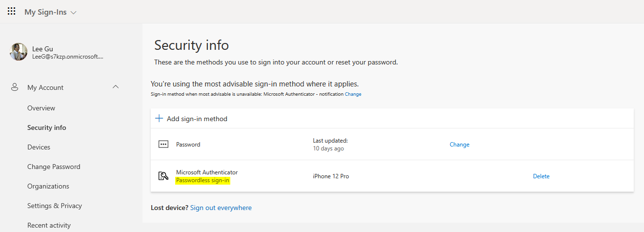
Task: Open Organizations in the sidebar
Action: click(48, 186)
